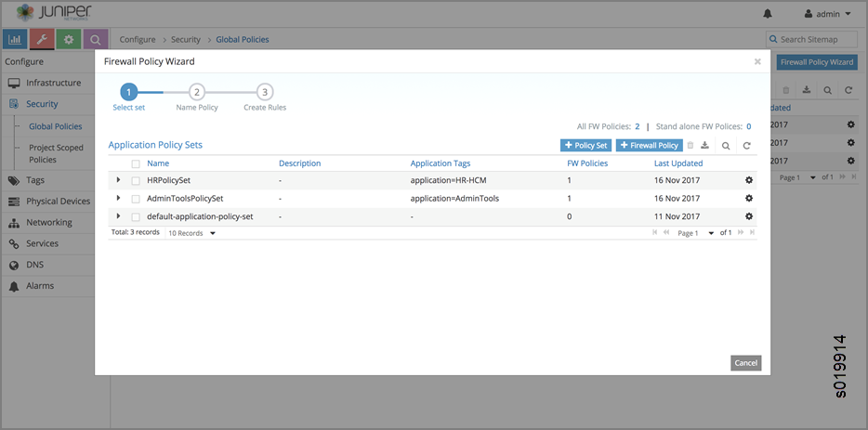
Task: Close the Firewall Policy Wizard dialog
Action: (757, 62)
